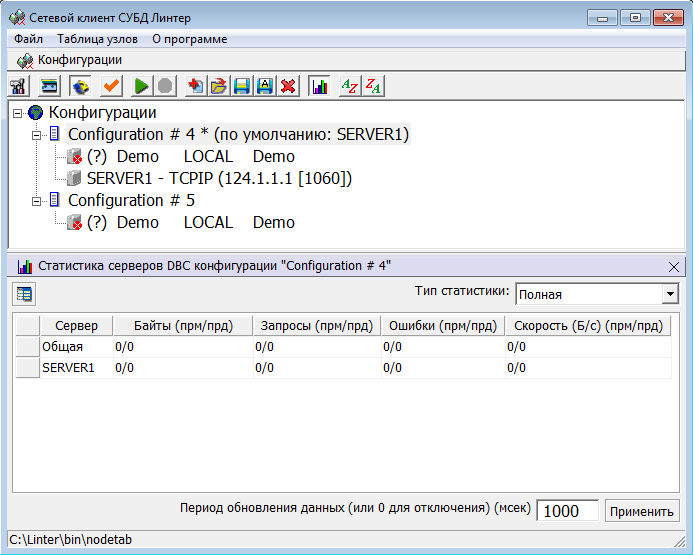Select the root Конфигурации tree label
693x555 pixels.
coord(102,112)
